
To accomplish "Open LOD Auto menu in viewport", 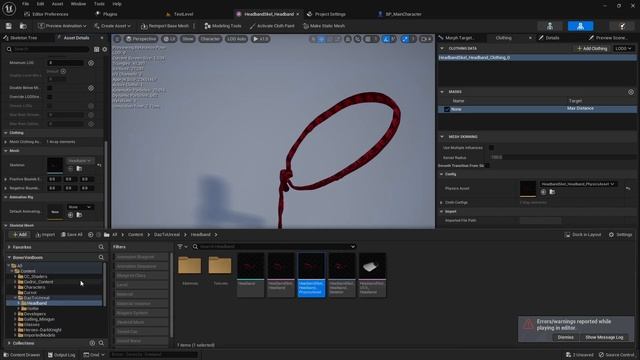I will coord(236,39).
